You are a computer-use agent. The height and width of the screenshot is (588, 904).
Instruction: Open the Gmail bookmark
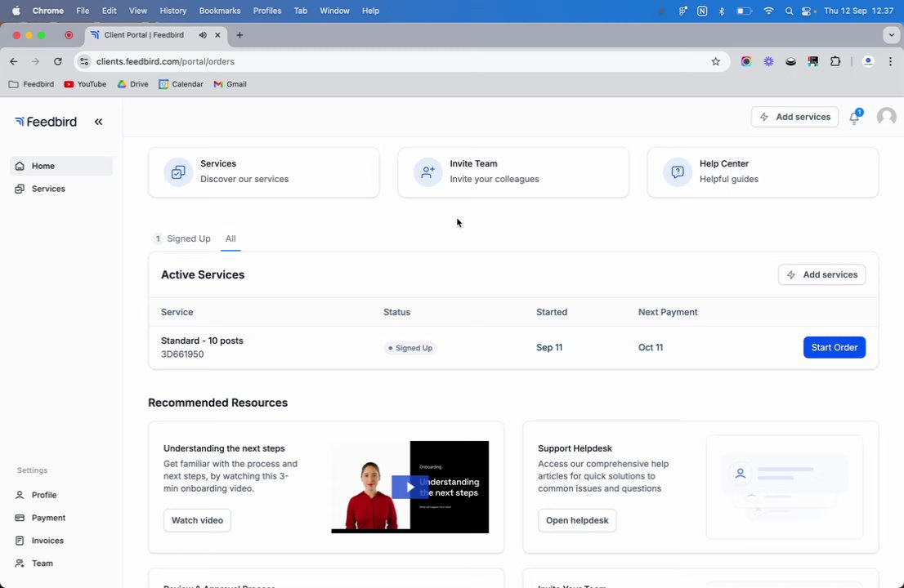click(x=230, y=84)
